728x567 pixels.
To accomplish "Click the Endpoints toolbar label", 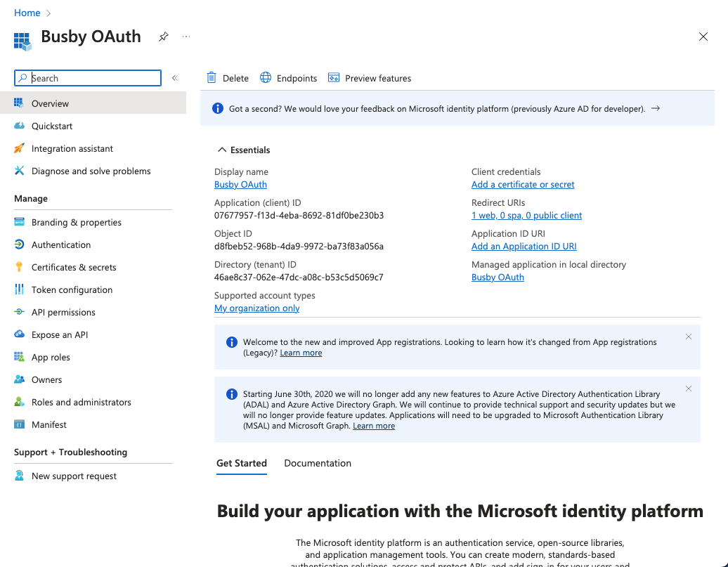I will coord(297,78).
